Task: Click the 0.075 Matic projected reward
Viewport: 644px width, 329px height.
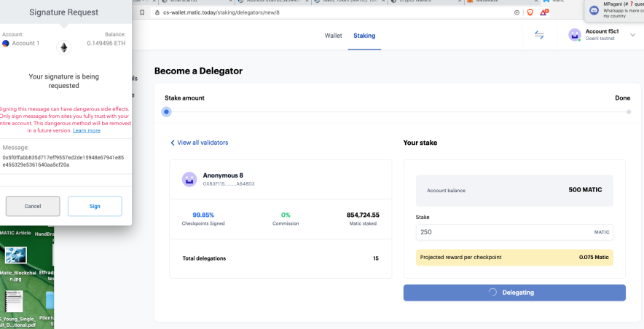Action: tap(594, 257)
